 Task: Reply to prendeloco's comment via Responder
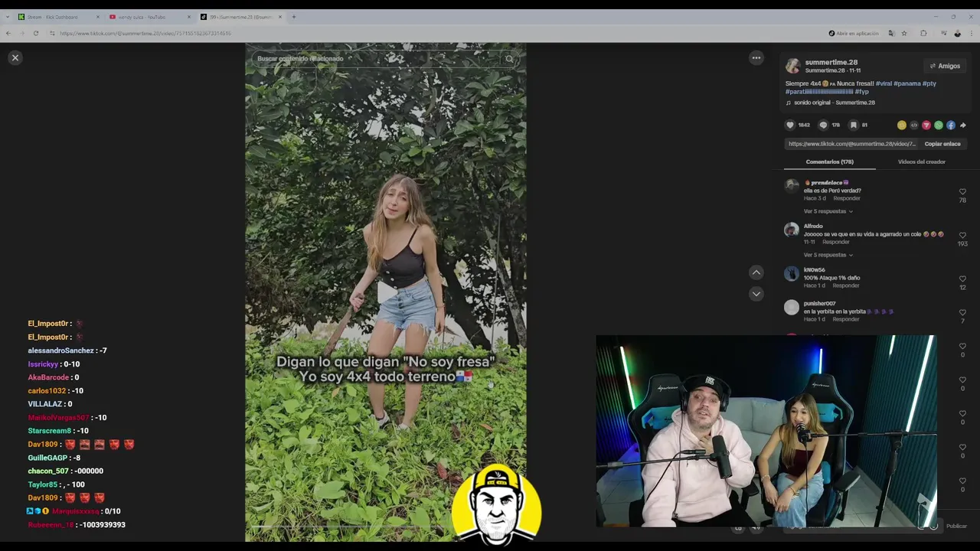click(847, 198)
